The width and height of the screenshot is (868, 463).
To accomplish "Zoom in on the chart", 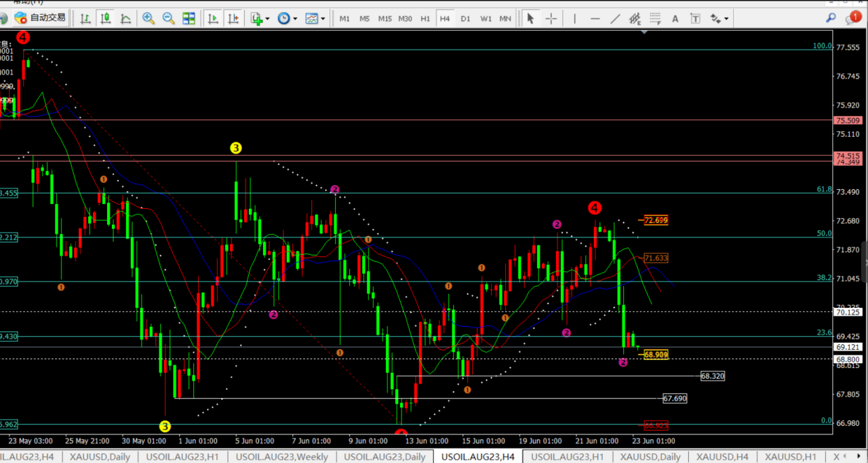I will [149, 18].
